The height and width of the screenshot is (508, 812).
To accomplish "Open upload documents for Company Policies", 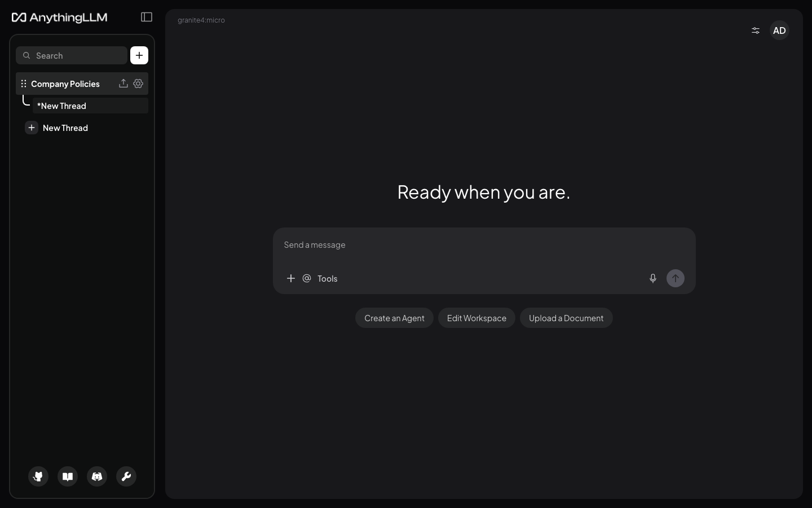I will (x=123, y=84).
